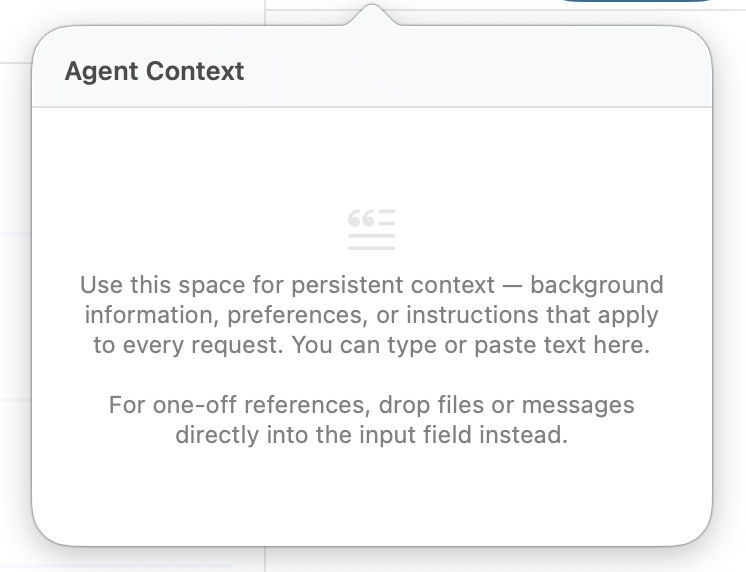
Task: Click the "directly into the input field instead" line
Action: click(x=372, y=436)
